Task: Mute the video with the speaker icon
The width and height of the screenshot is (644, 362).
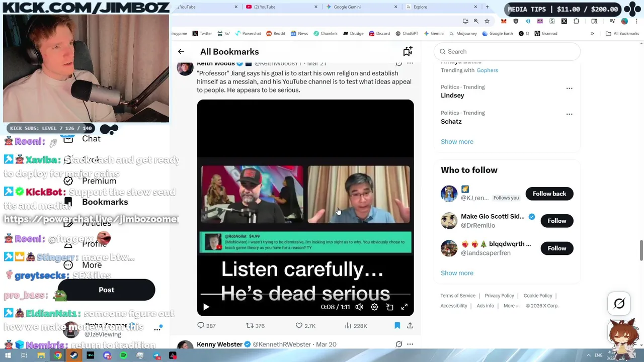Action: pos(359,307)
